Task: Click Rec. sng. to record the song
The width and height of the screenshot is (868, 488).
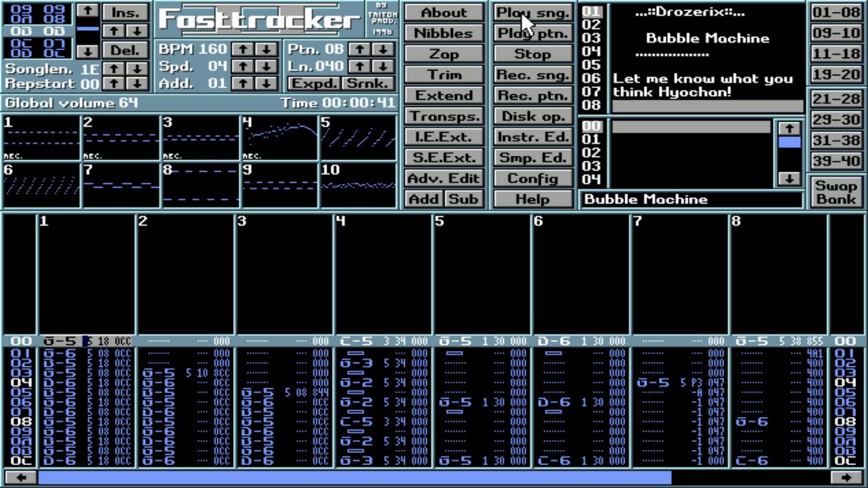Action: coord(532,75)
